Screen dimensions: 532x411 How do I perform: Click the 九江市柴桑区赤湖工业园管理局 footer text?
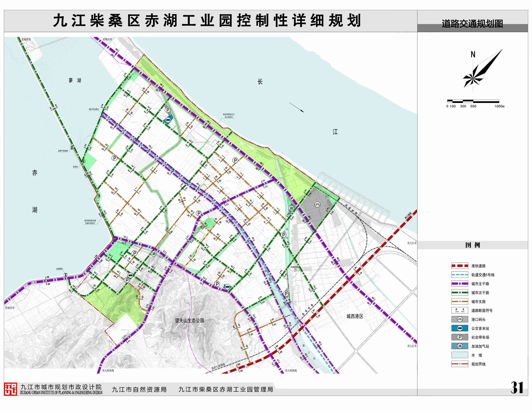(x=226, y=389)
